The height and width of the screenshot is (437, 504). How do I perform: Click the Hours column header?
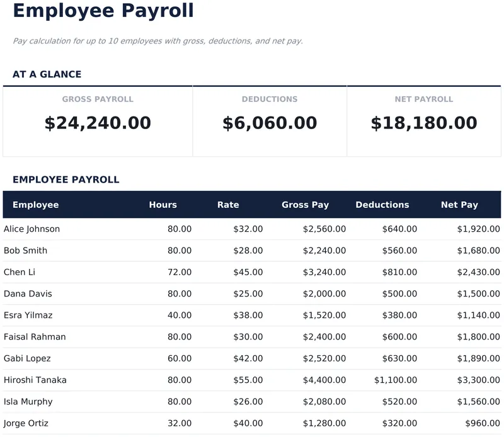coord(163,205)
